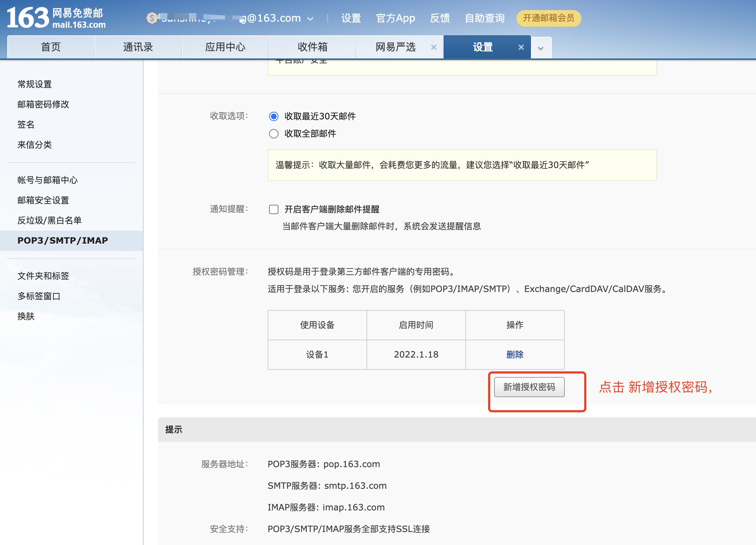The height and width of the screenshot is (545, 756).
Task: Close the 网易严选 tab
Action: point(434,47)
